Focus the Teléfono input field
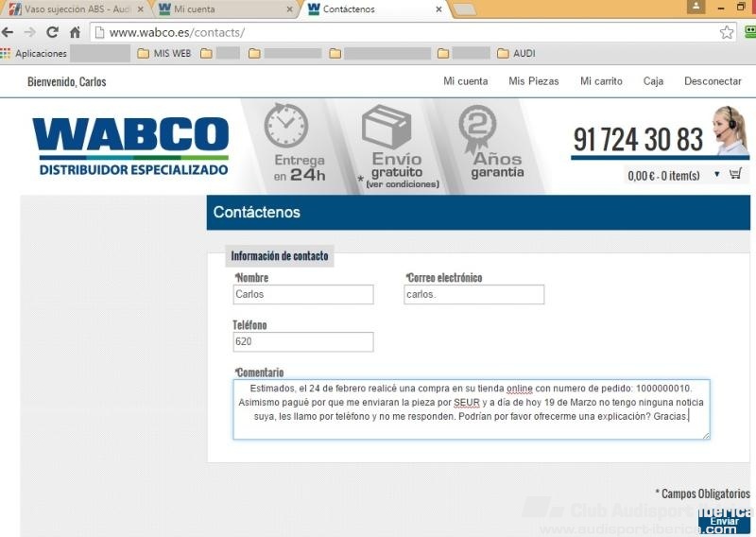This screenshot has width=756, height=537. point(302,341)
